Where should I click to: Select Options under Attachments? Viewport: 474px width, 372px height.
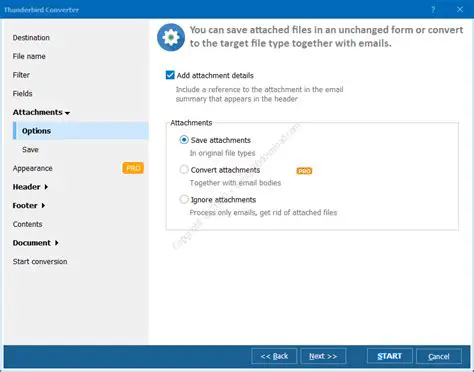click(x=81, y=131)
